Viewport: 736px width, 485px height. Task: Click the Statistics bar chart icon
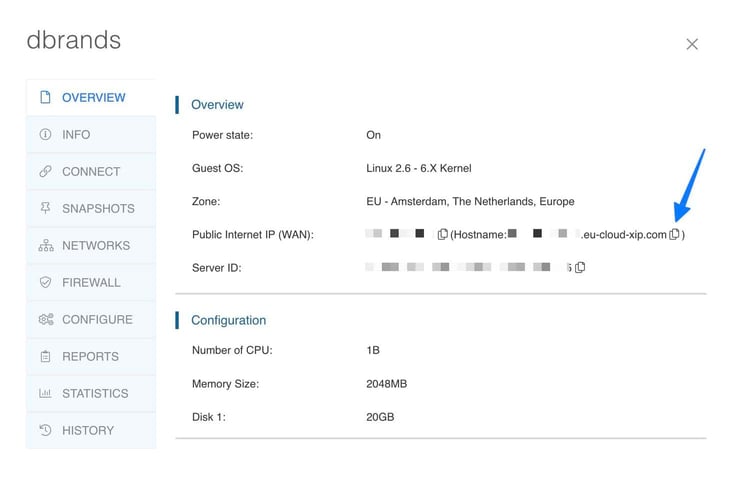pyautogui.click(x=45, y=393)
